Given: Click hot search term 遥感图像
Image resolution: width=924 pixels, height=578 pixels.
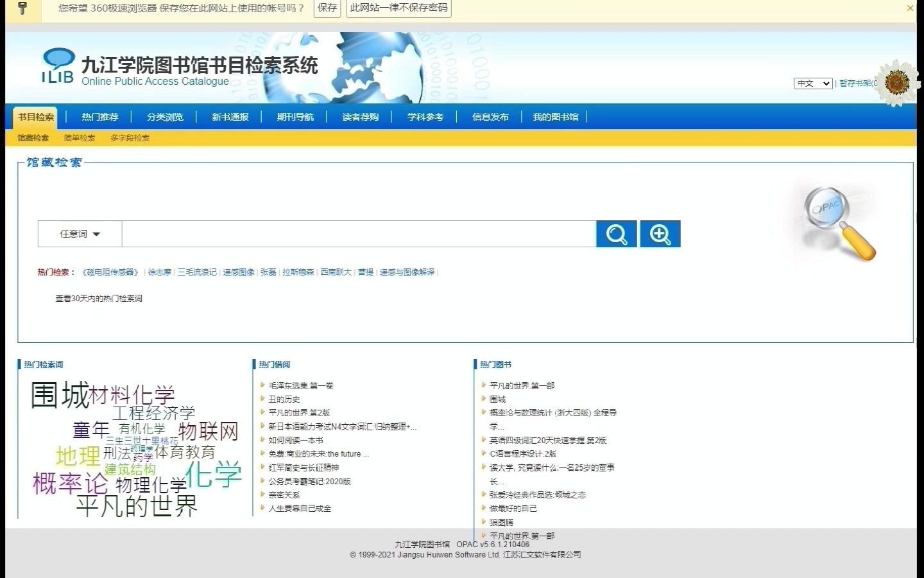Looking at the screenshot, I should (x=239, y=272).
